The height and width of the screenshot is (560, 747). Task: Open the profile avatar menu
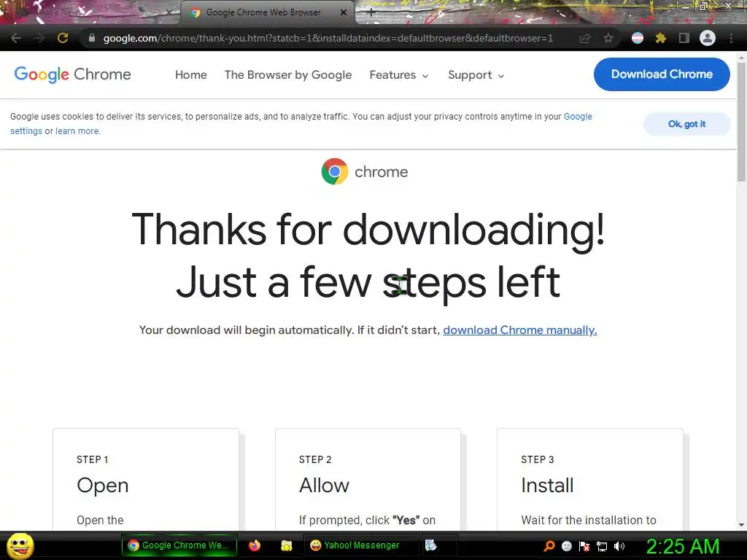(708, 38)
